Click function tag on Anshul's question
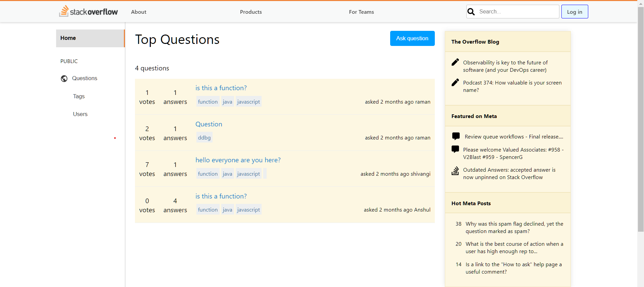 tap(208, 210)
